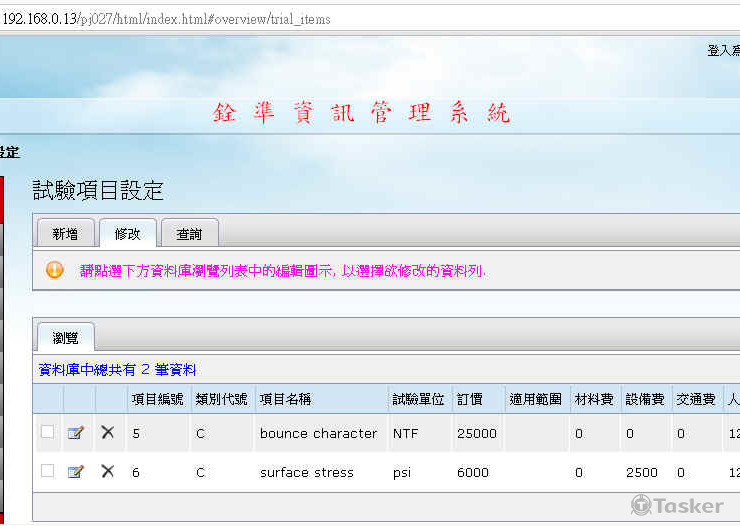Delete the surface stress row
The height and width of the screenshot is (526, 740).
tap(108, 471)
